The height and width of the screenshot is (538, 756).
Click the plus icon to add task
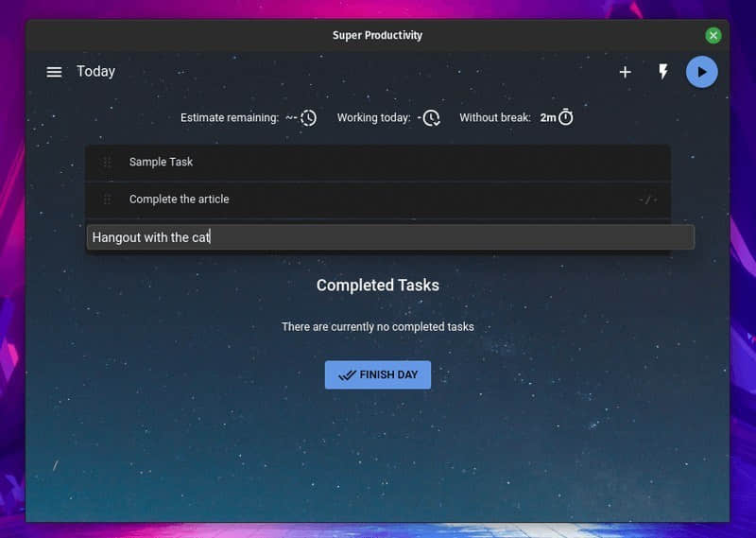625,72
